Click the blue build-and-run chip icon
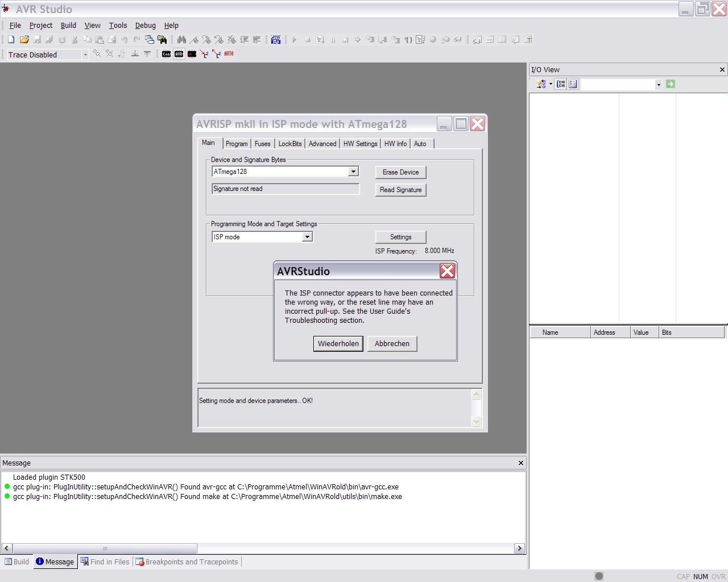 (276, 39)
